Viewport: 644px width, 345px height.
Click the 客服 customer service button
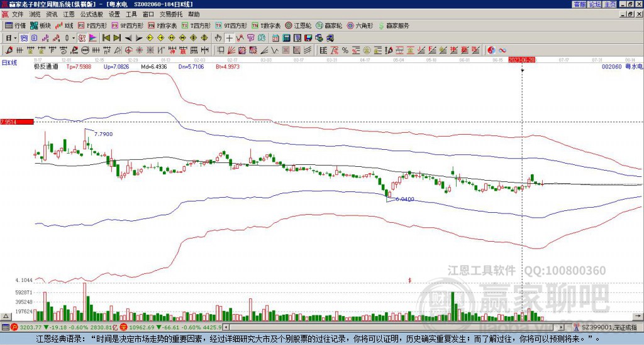(579, 4)
